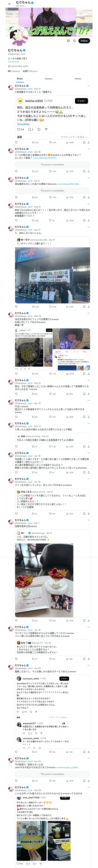The height and width of the screenshot is (868, 98).
Task: Switch to the Replies tab
Action: pyautogui.click(x=49, y=79)
